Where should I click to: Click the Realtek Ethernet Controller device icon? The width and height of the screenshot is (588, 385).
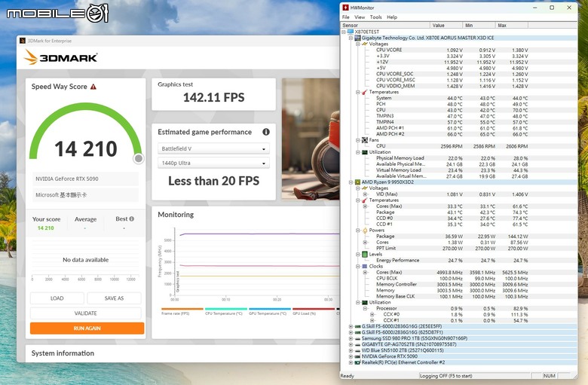[x=357, y=362]
